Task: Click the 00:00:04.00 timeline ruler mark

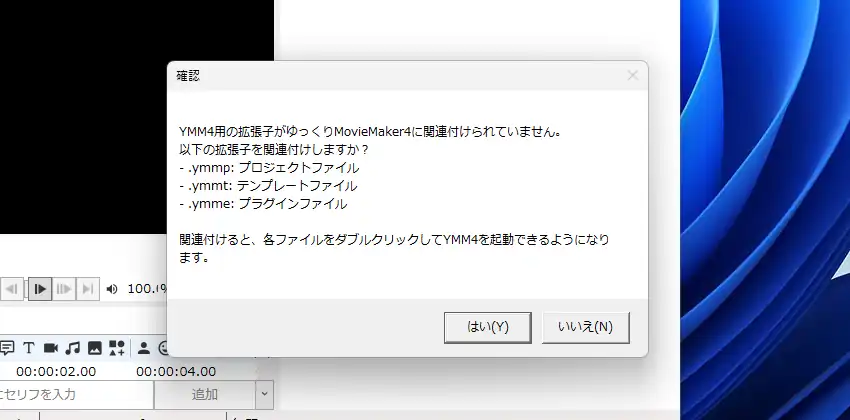Action: click(176, 371)
